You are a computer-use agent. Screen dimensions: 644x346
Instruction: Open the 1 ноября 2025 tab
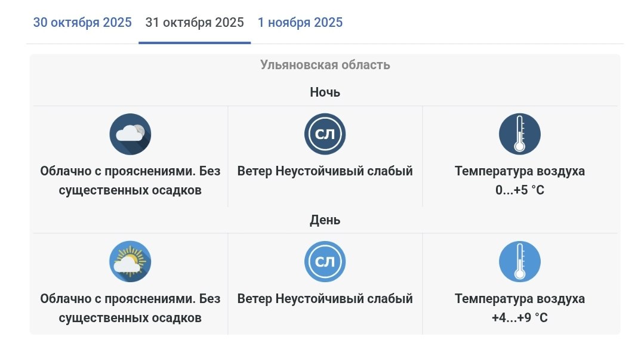[x=300, y=23]
